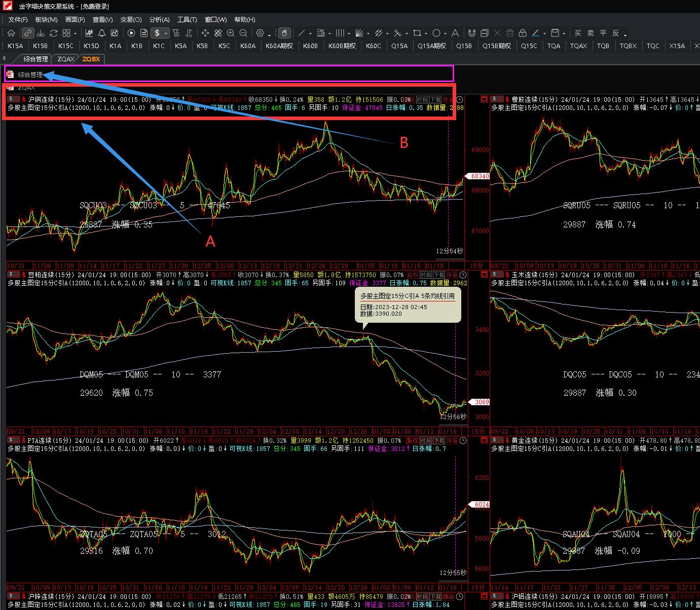Click the document page icon

tap(144, 33)
